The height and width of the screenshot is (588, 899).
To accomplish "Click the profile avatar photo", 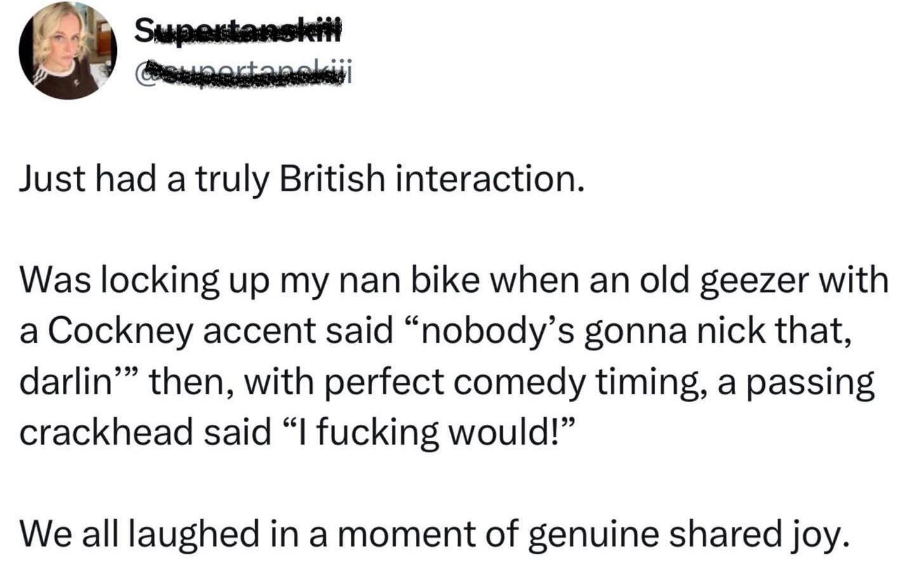I will (67, 51).
